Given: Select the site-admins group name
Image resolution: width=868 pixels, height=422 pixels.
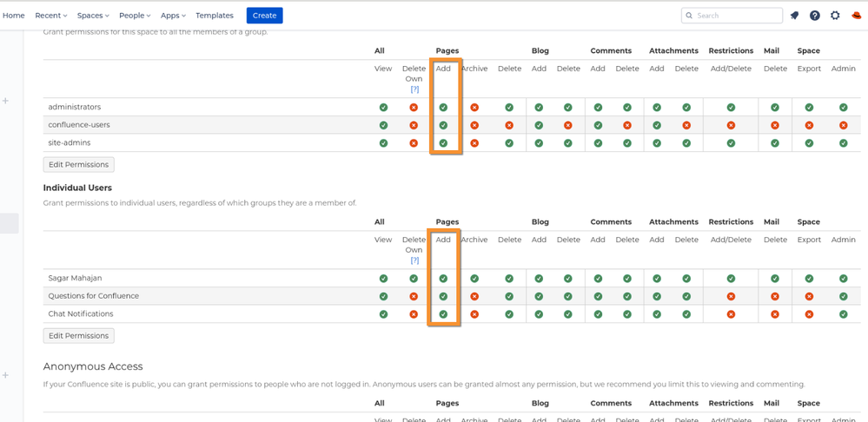Looking at the screenshot, I should pos(70,142).
